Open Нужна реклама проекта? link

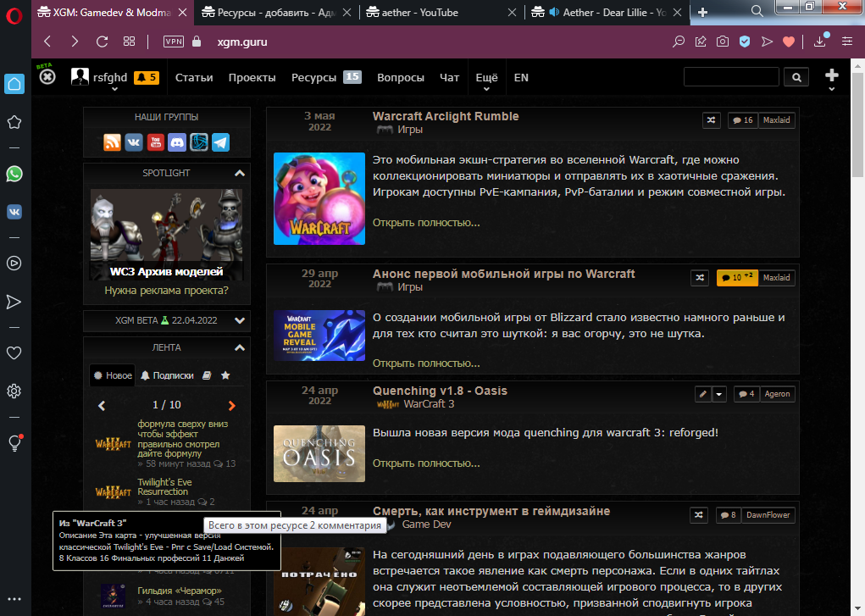pos(167,291)
